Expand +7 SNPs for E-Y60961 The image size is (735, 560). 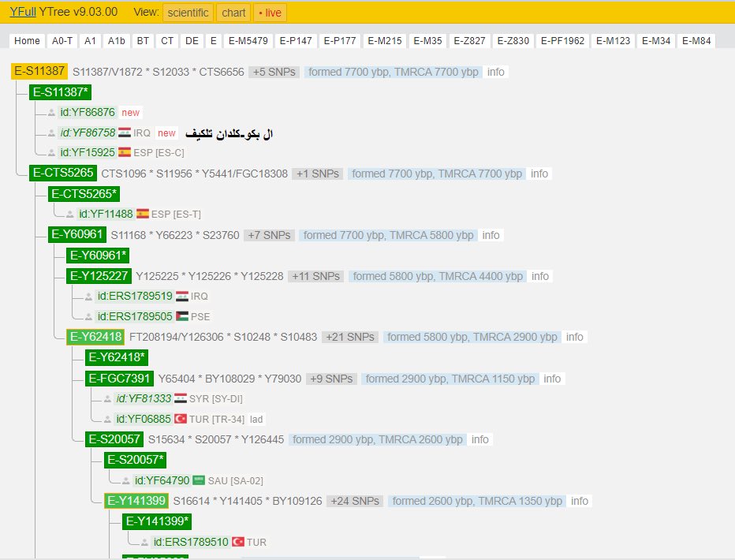point(269,235)
